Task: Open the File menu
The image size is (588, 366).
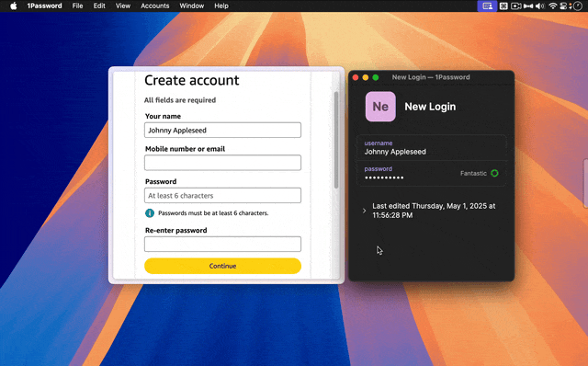Action: pos(77,6)
